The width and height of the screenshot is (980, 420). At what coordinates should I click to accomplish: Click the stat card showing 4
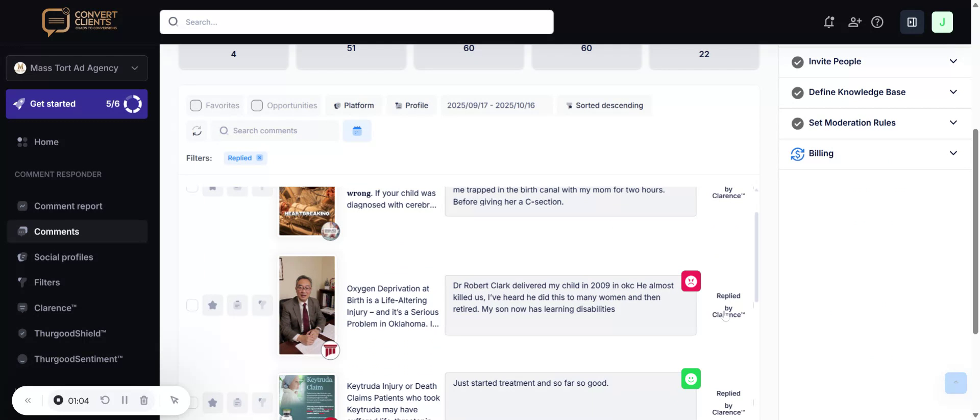click(234, 56)
